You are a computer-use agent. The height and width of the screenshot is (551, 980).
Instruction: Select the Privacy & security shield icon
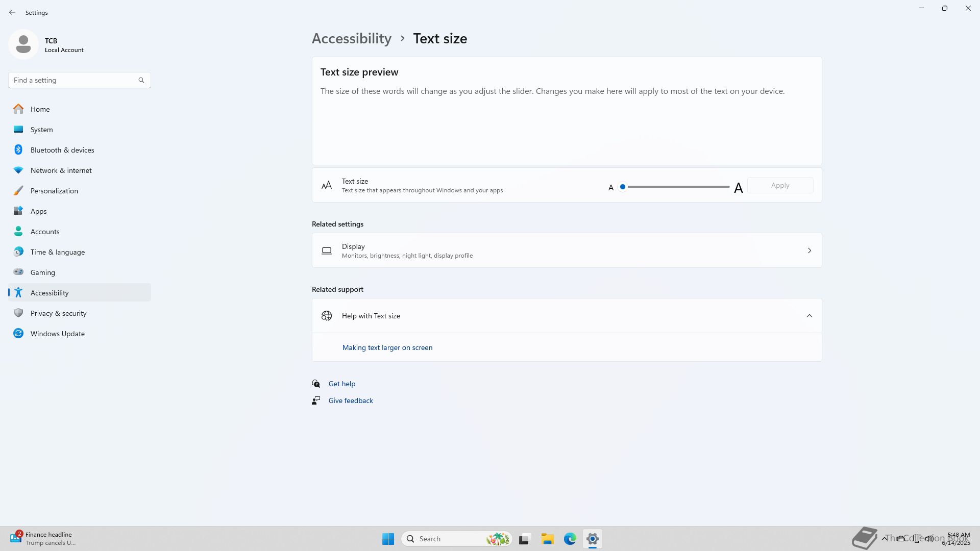tap(18, 313)
